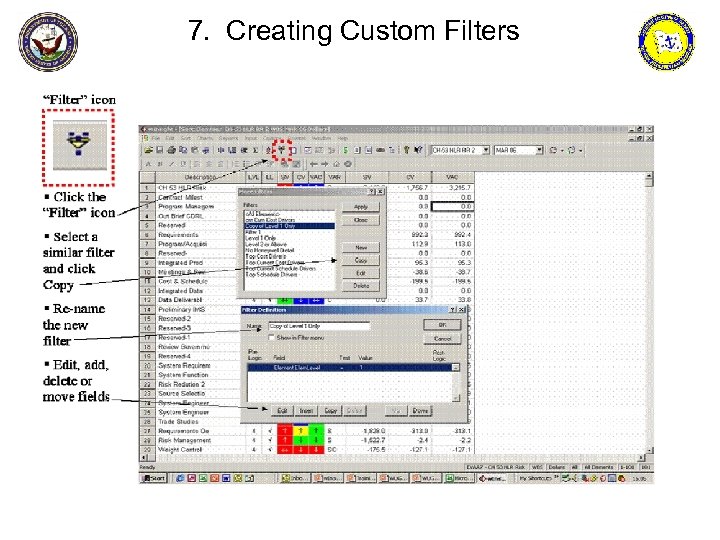Open the Sort menu
This screenshot has height=540, width=720.
186,138
